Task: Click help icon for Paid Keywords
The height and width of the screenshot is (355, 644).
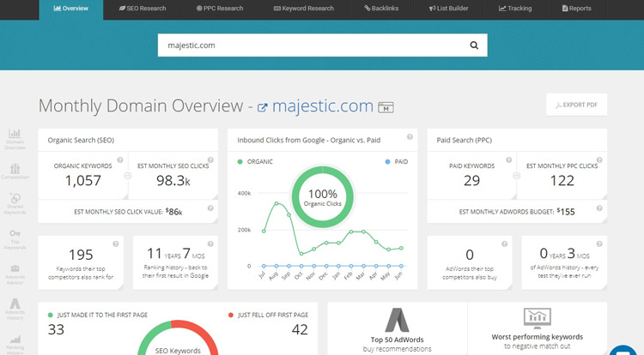Action: [x=508, y=159]
